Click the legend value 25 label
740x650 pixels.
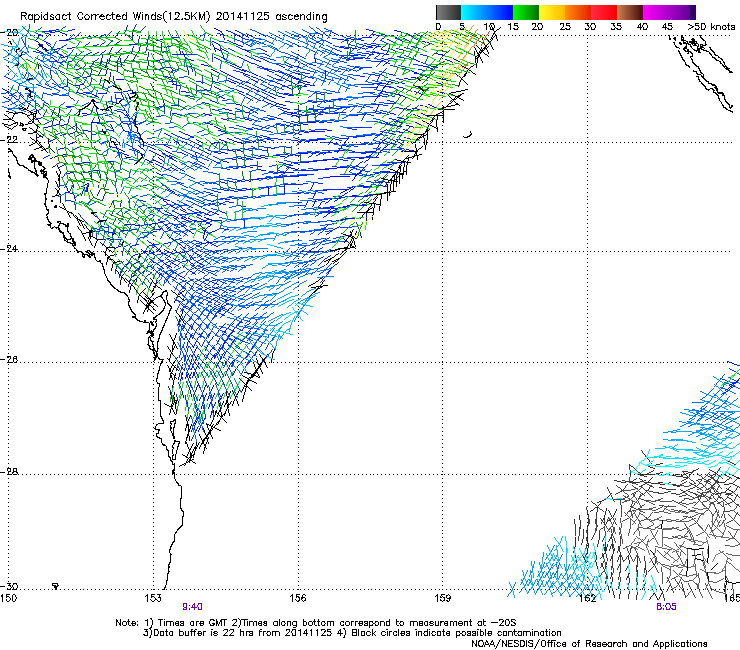(565, 27)
